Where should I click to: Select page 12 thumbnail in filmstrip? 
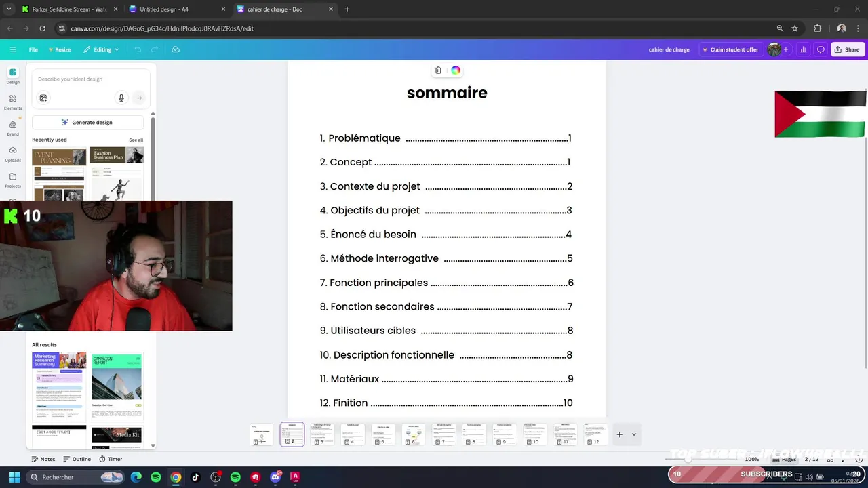(596, 434)
